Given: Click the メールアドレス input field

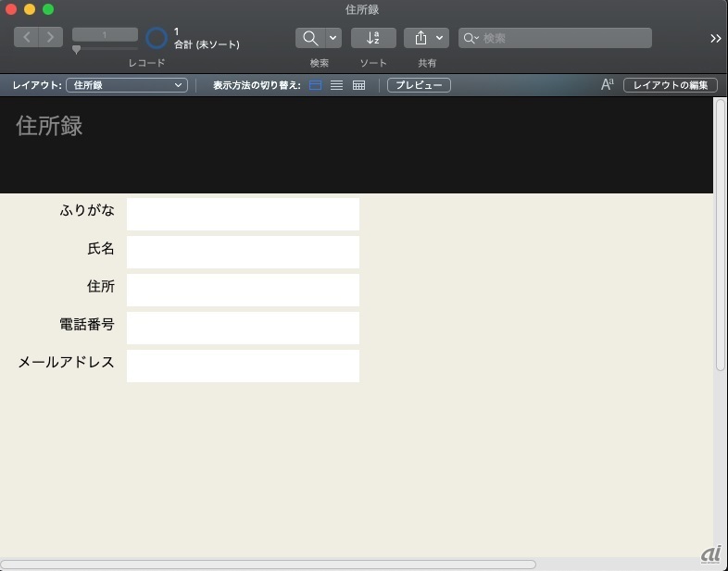Looking at the screenshot, I should click(x=243, y=366).
